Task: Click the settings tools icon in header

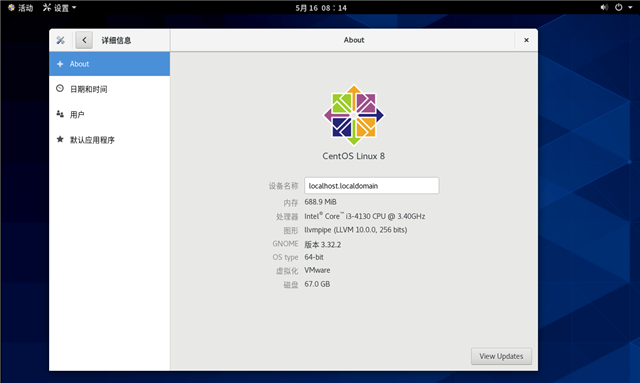Action: point(60,40)
